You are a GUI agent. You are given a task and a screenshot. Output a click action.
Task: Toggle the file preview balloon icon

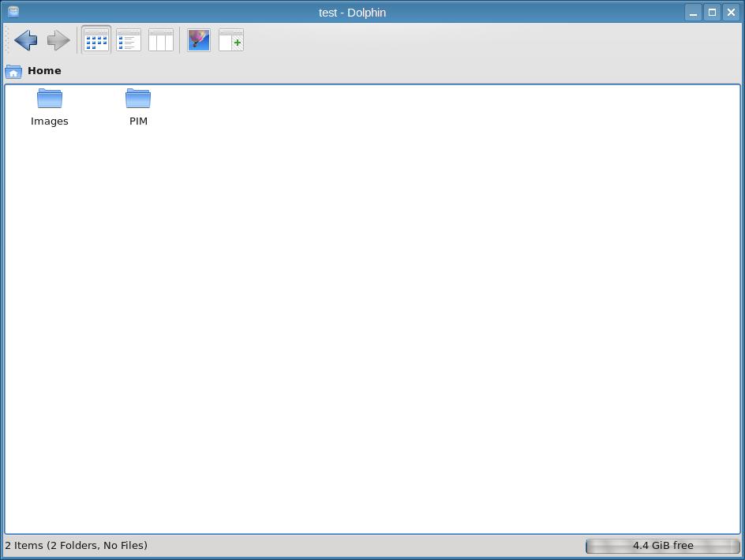click(199, 40)
